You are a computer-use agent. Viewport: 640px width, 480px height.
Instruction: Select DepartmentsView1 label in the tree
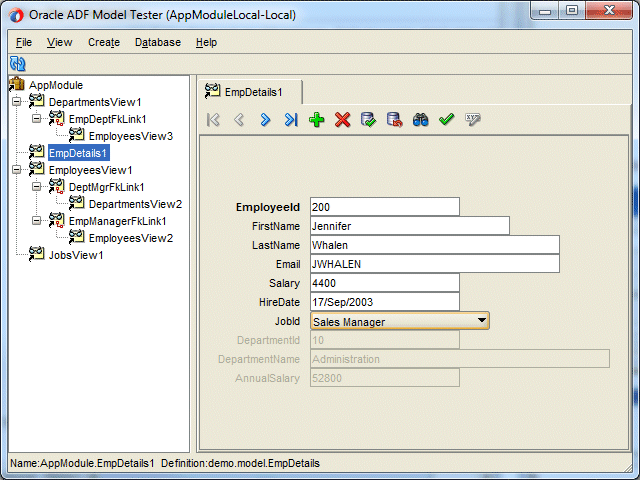pos(95,102)
